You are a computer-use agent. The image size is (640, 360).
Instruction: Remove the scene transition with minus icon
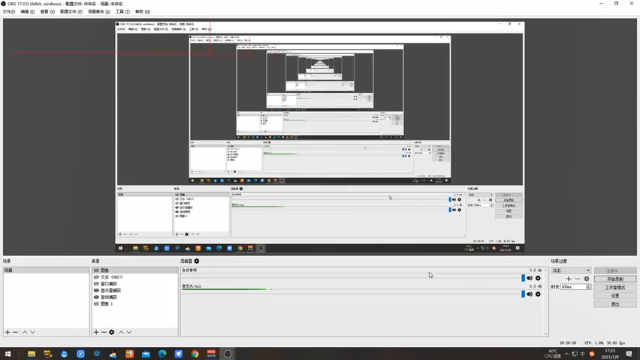point(578,279)
